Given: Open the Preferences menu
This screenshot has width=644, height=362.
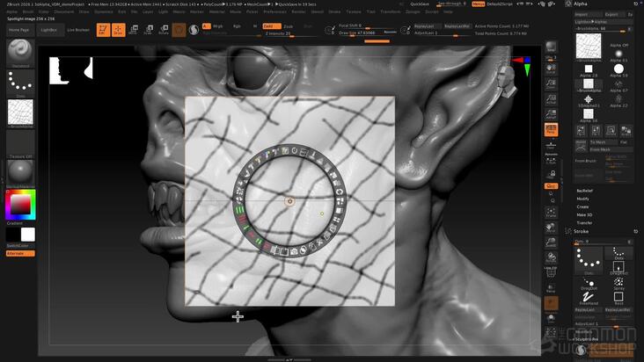Looking at the screenshot, I should click(274, 12).
